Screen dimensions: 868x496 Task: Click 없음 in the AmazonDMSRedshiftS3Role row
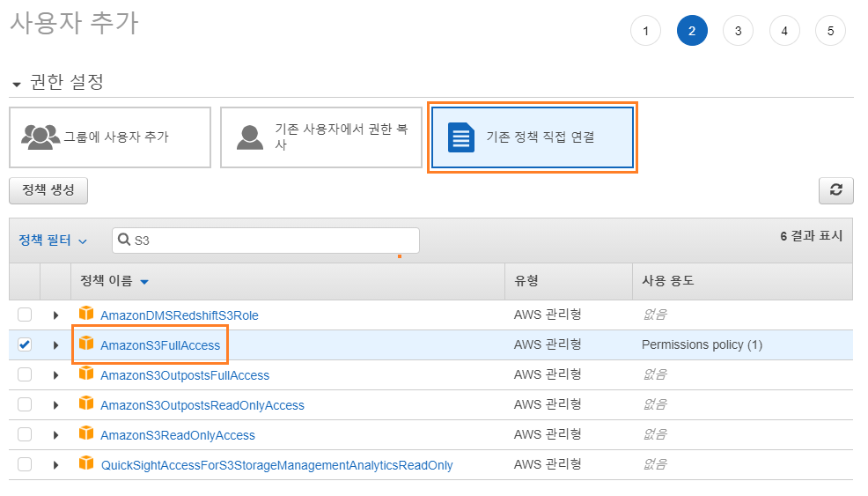(x=655, y=315)
